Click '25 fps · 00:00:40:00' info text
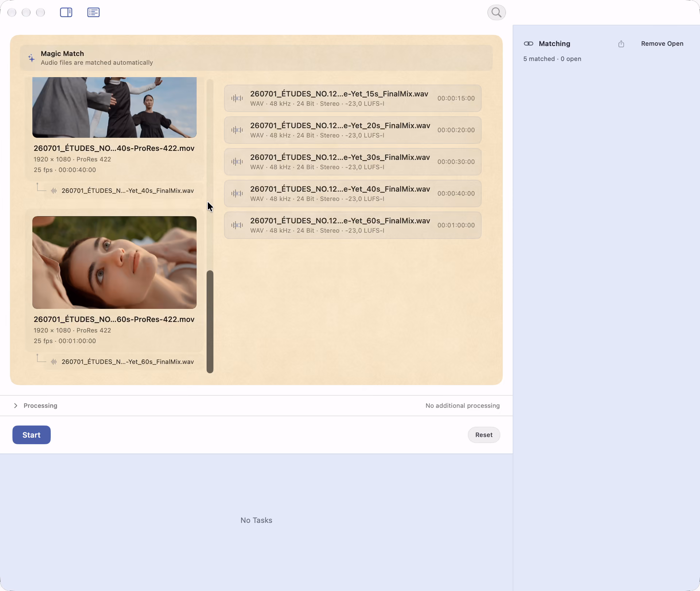 point(65,170)
